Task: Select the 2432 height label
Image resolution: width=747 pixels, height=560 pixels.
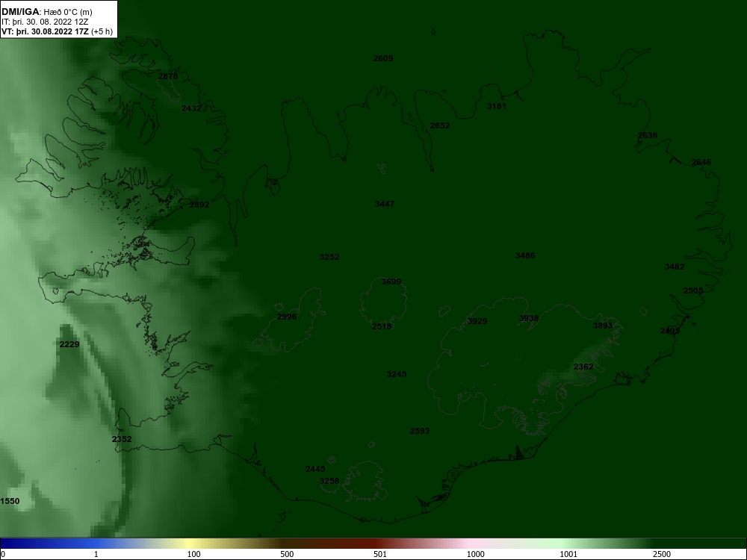Action: tap(191, 108)
